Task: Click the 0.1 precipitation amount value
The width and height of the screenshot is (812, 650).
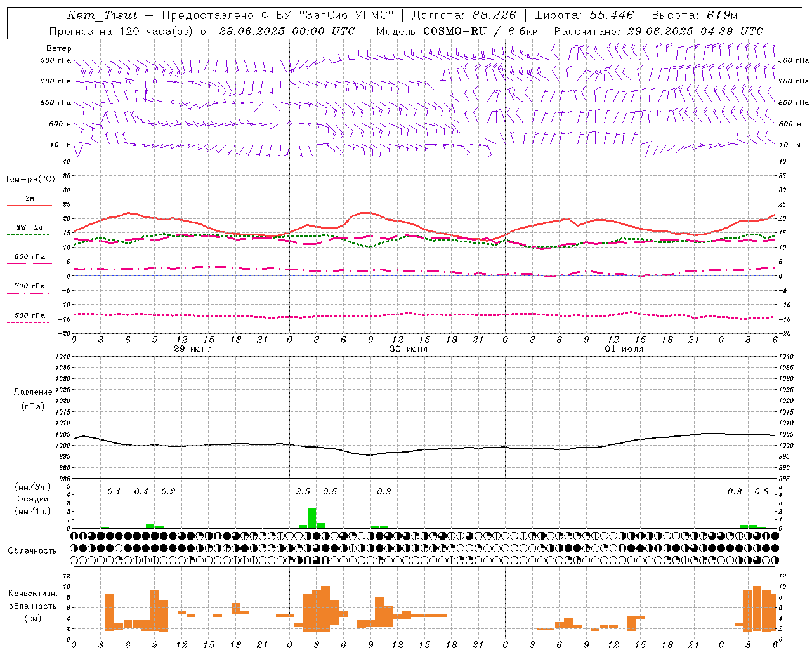Action: (114, 492)
